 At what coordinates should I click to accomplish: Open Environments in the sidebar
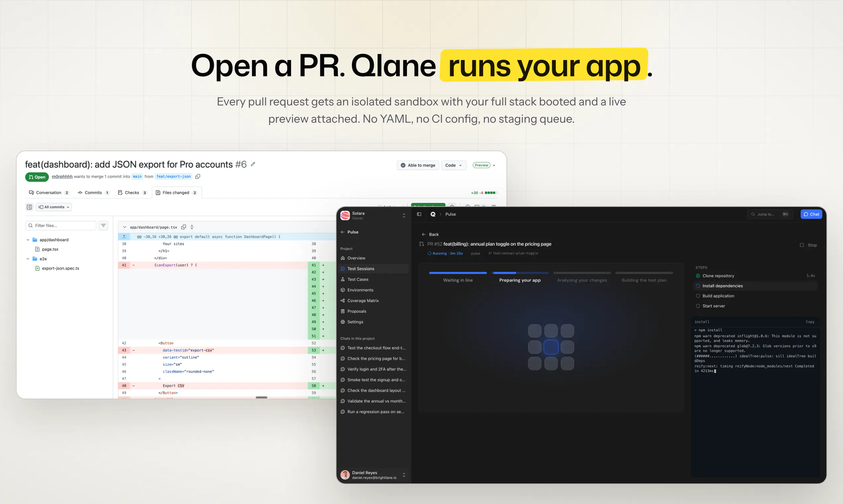point(374,290)
